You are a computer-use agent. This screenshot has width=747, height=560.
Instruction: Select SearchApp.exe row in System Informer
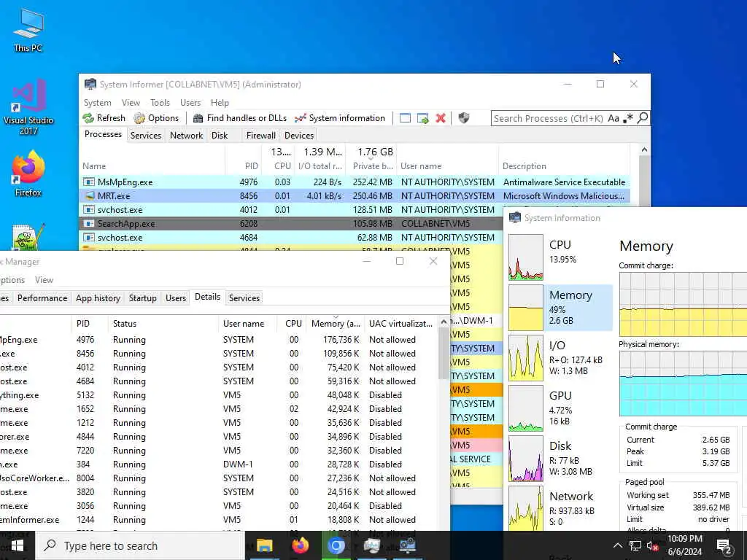pyautogui.click(x=292, y=223)
